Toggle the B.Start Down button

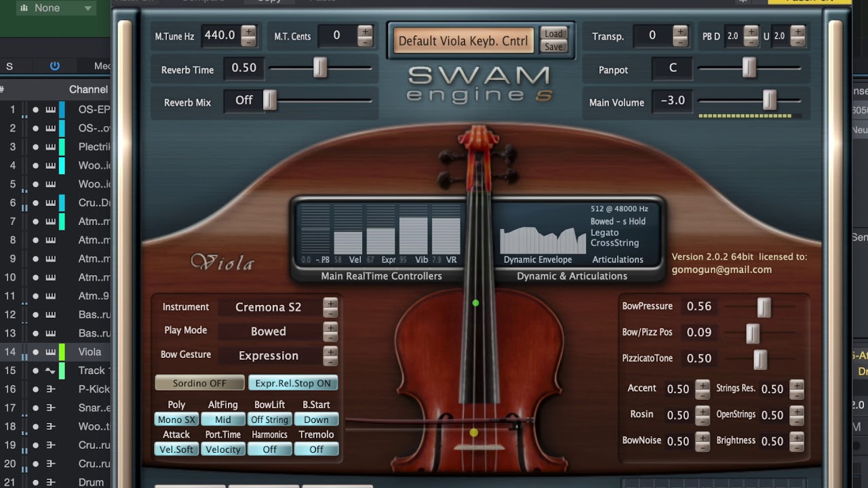(x=316, y=420)
